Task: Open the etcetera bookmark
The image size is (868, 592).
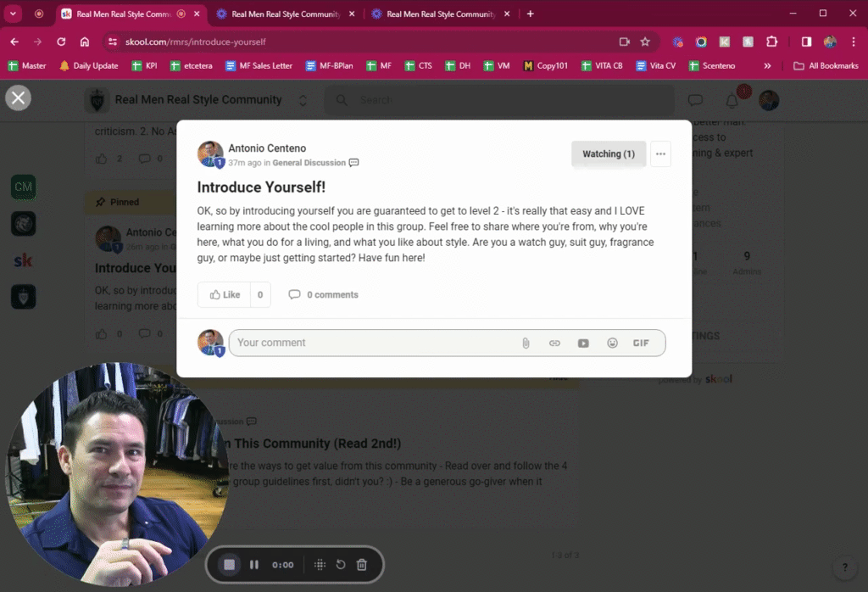Action: (192, 66)
